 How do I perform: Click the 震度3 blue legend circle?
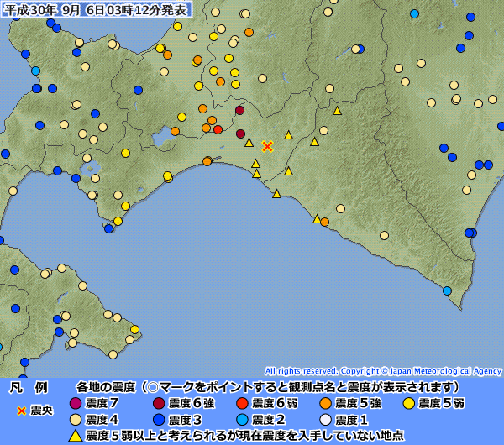[x=159, y=420]
